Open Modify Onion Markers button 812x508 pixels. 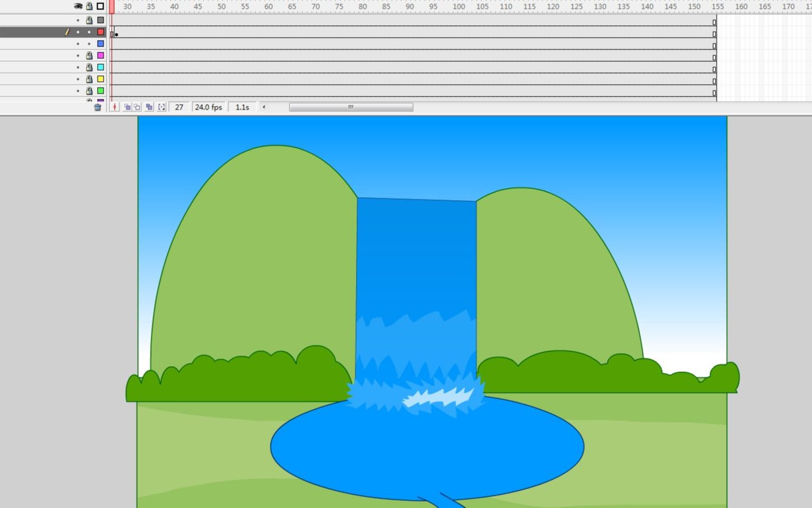[x=162, y=107]
